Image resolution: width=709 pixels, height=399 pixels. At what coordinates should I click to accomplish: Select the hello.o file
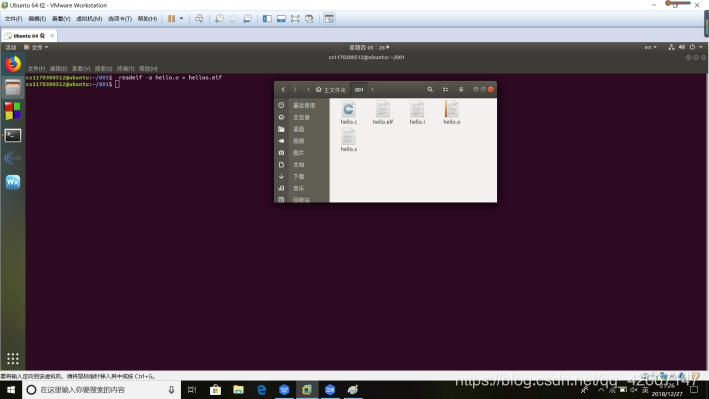click(452, 113)
